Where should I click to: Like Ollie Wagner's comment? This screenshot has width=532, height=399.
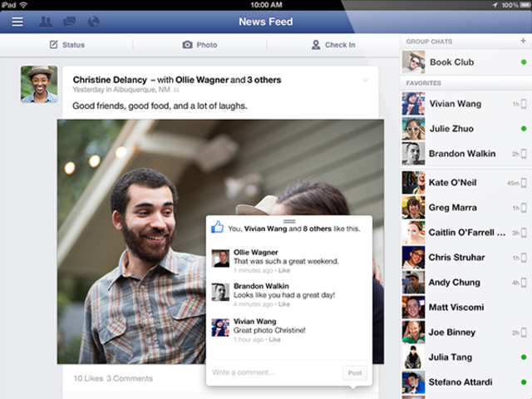(284, 270)
